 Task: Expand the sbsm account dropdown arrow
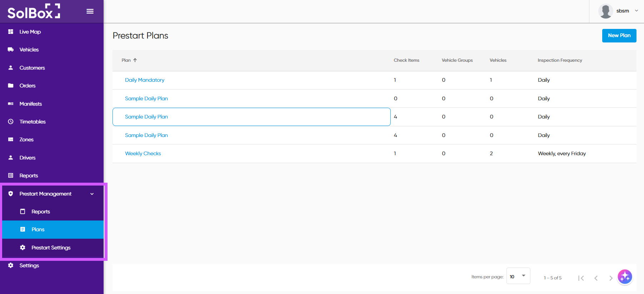pyautogui.click(x=636, y=11)
